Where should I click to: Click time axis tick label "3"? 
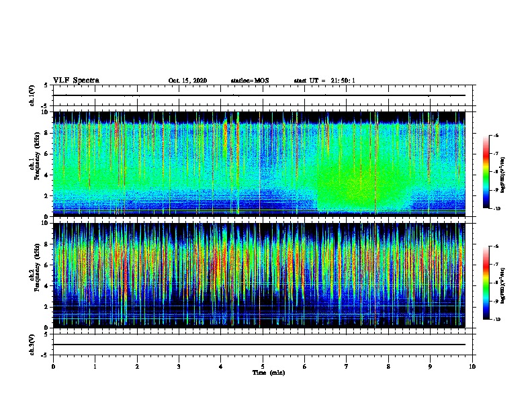point(179,367)
